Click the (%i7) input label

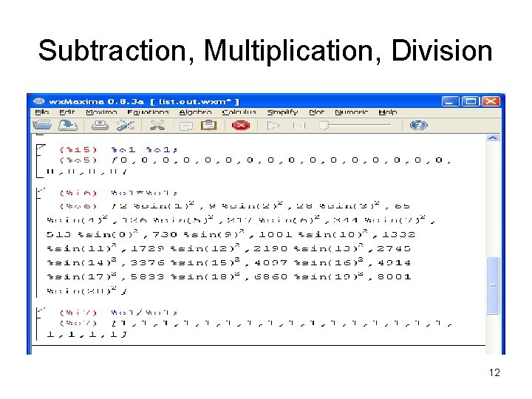point(78,313)
